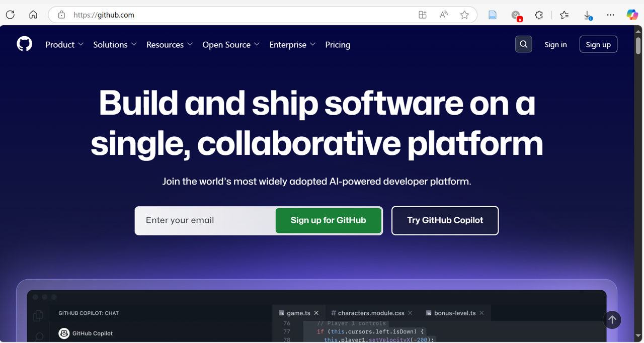Viewport: 644px width, 343px height.
Task: Click the GitHub Copilot robot icon in chat panel
Action: pos(64,333)
